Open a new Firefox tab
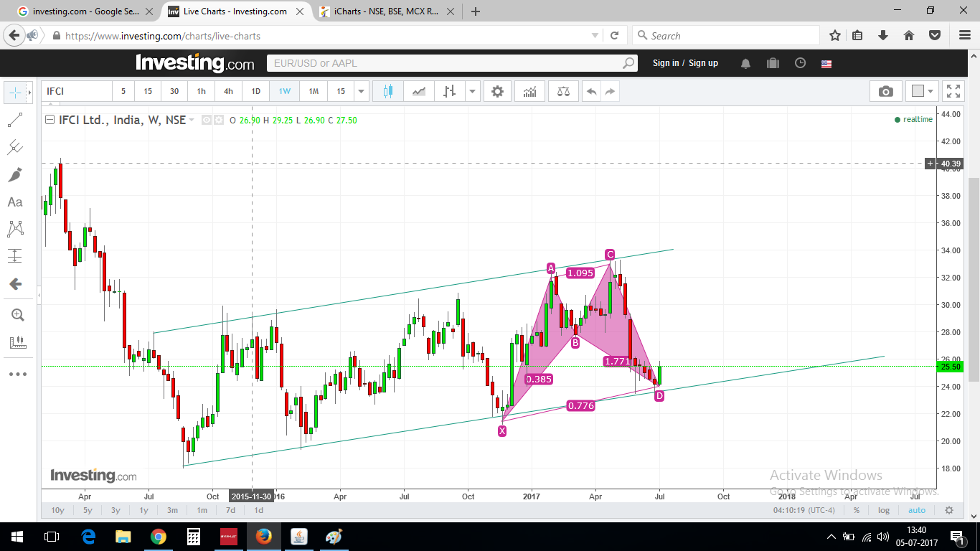This screenshot has height=551, width=980. click(x=475, y=11)
